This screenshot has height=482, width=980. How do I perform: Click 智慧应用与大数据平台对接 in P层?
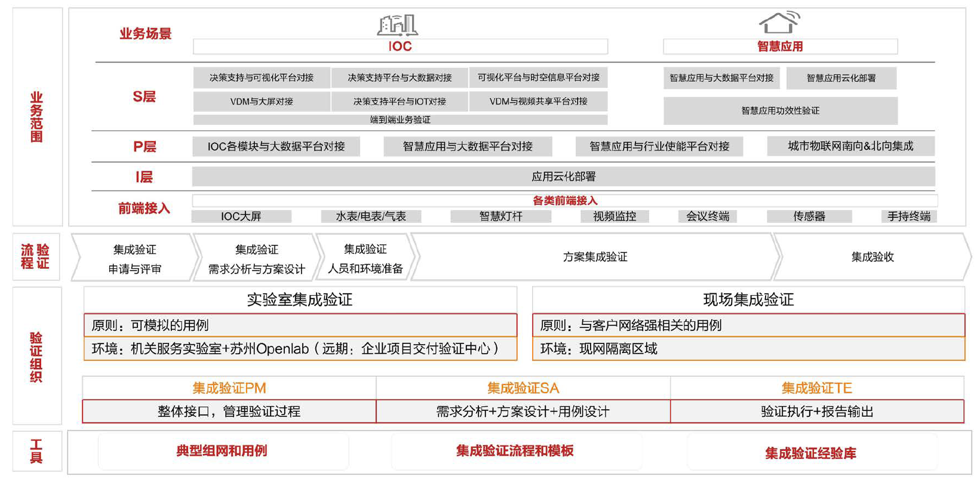point(468,146)
